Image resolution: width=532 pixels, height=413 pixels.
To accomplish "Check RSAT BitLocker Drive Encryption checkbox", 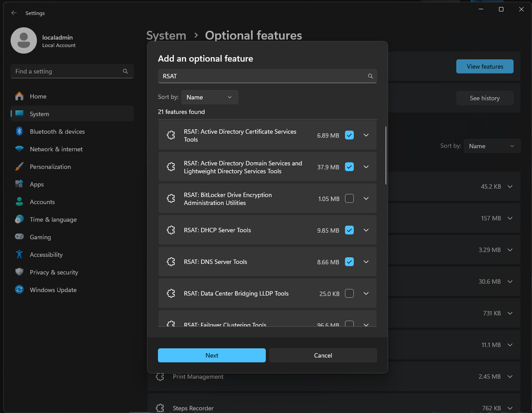I will [x=349, y=199].
